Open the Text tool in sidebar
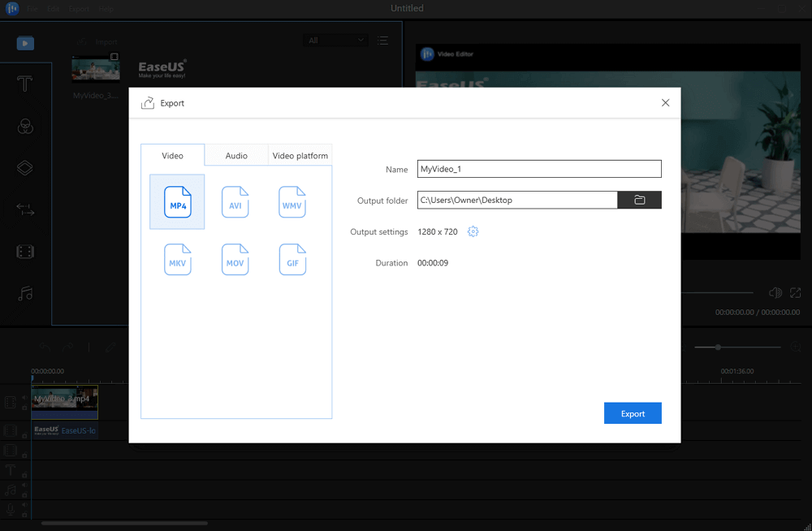Screen dimensions: 812x531 tap(25, 84)
